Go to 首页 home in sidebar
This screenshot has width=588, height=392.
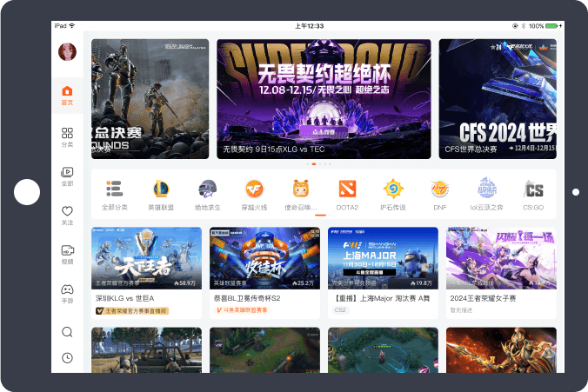(67, 95)
